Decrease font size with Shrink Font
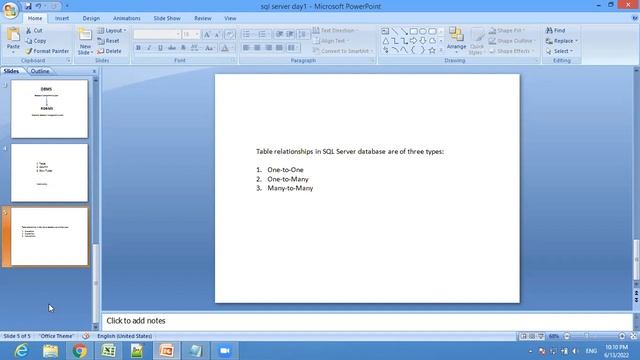 coord(217,35)
